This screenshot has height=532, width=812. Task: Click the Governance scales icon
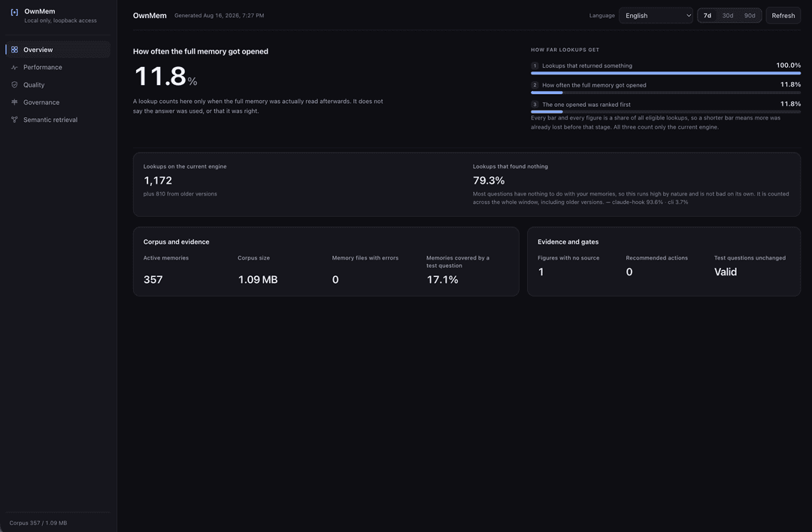coord(14,102)
